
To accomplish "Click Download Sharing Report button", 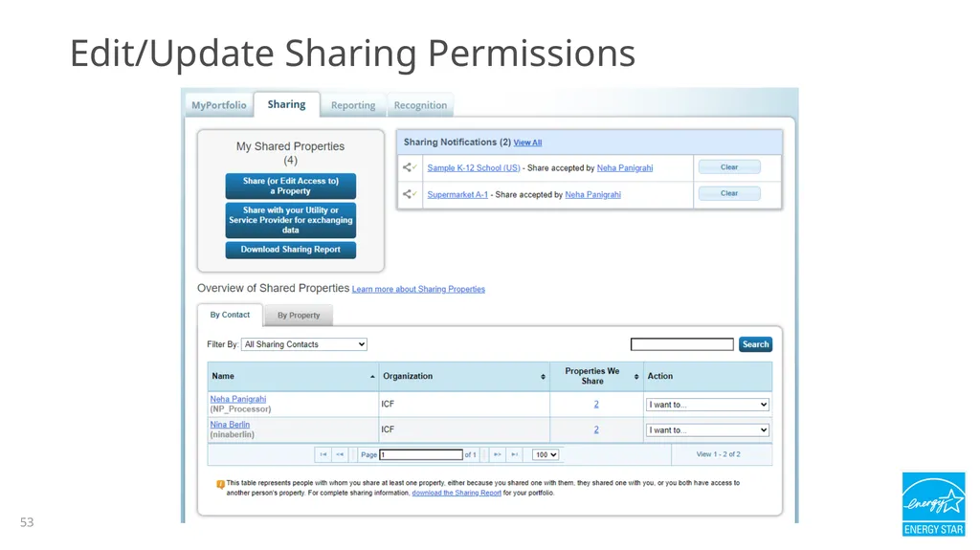I will pyautogui.click(x=291, y=250).
